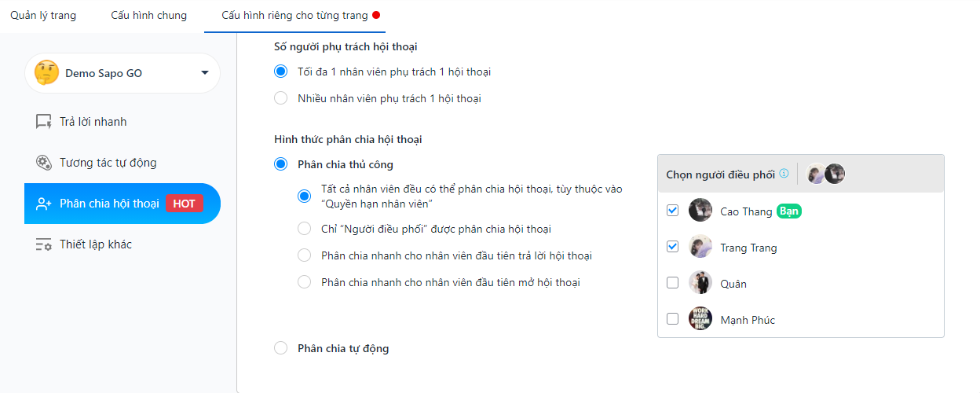The height and width of the screenshot is (393, 980).
Task: Click the red HOT badge
Action: tap(185, 204)
